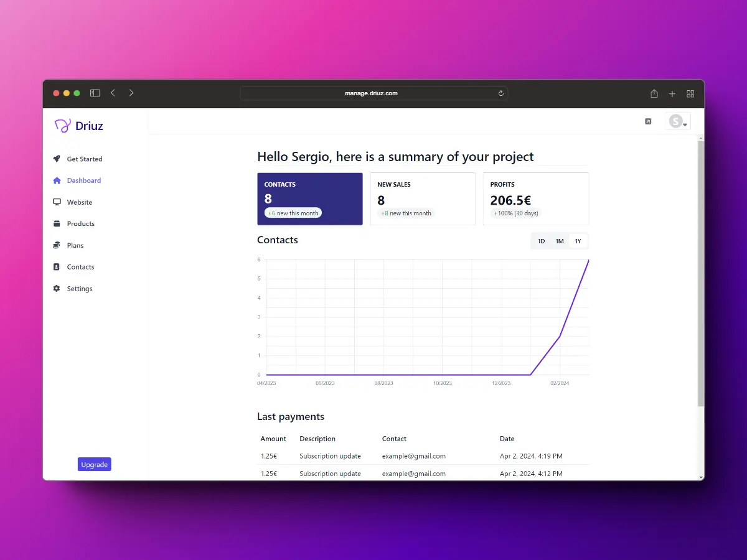
Task: Click the Driuz logo link
Action: point(79,126)
